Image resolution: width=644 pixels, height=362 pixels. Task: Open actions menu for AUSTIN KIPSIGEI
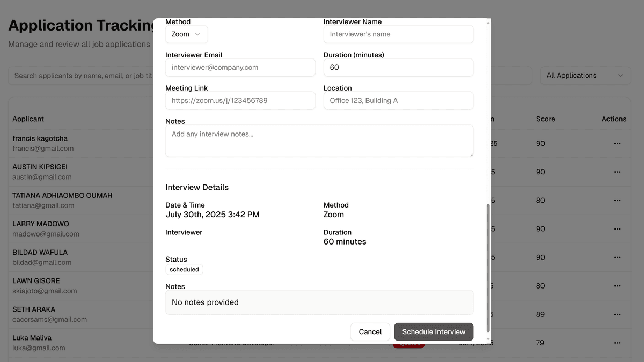[x=617, y=172]
